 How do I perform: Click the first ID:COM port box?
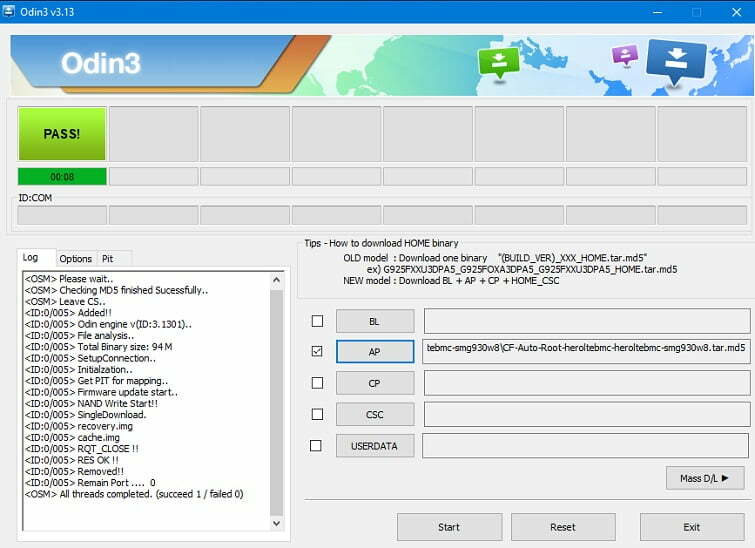pyautogui.click(x=62, y=215)
